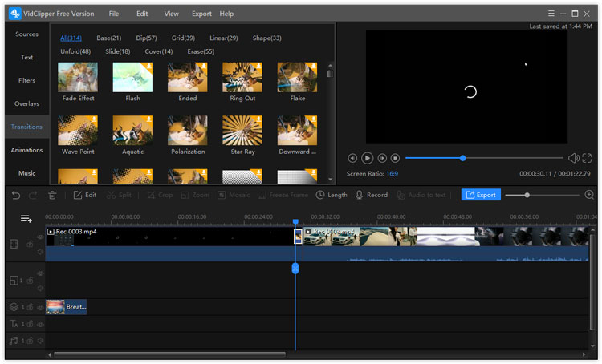Click the blue Export button
This screenshot has width=602, height=364.
481,195
